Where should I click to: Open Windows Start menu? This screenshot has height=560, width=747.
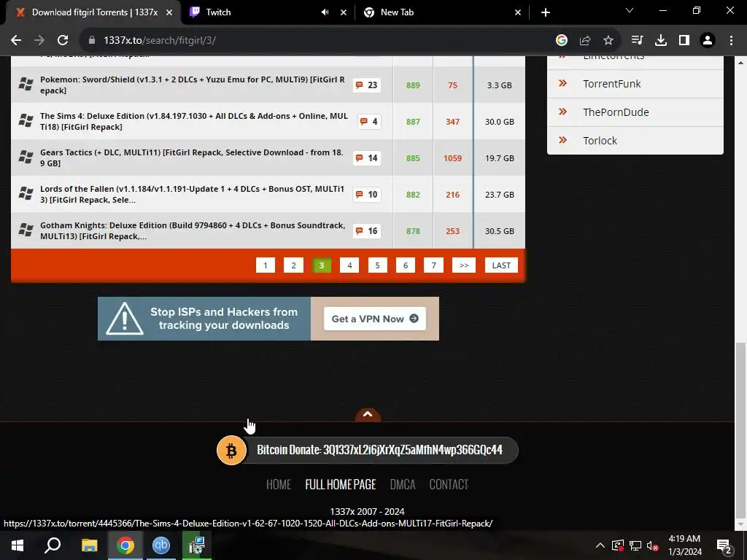(x=18, y=545)
